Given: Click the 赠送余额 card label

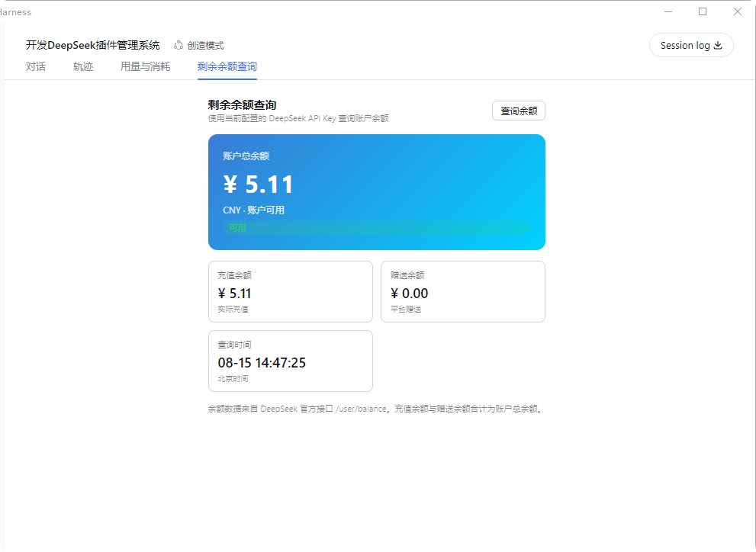Looking at the screenshot, I should pyautogui.click(x=407, y=275).
